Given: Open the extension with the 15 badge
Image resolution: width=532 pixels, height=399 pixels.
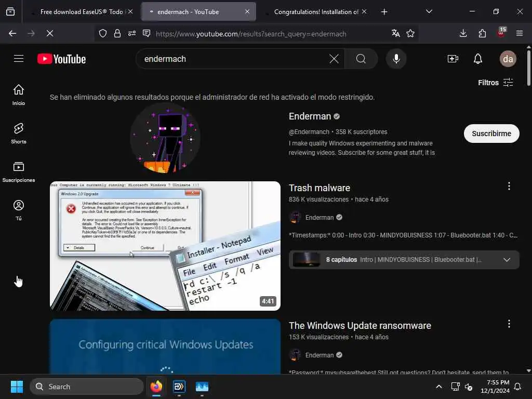Looking at the screenshot, I should pyautogui.click(x=501, y=33).
